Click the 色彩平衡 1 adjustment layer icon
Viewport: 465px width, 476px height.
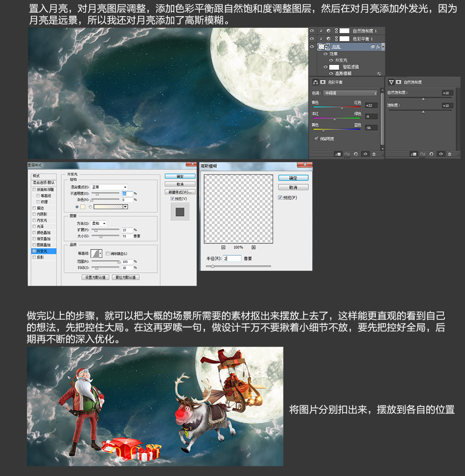point(328,39)
